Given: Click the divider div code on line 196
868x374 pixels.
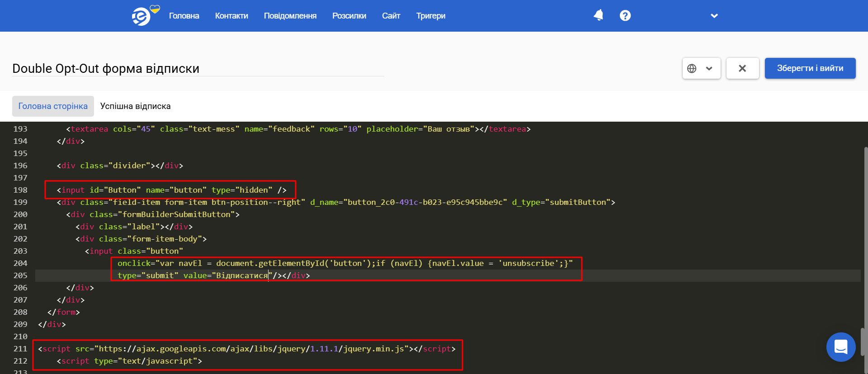Looking at the screenshot, I should tap(120, 166).
